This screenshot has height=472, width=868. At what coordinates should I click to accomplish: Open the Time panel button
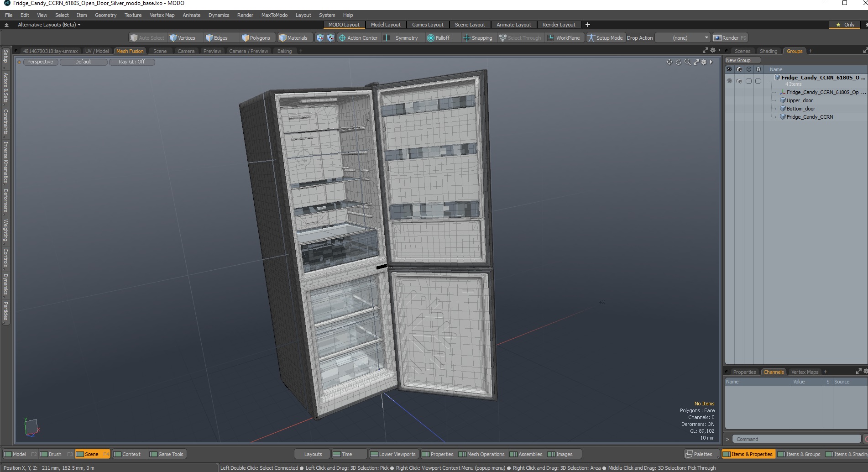pyautogui.click(x=349, y=454)
